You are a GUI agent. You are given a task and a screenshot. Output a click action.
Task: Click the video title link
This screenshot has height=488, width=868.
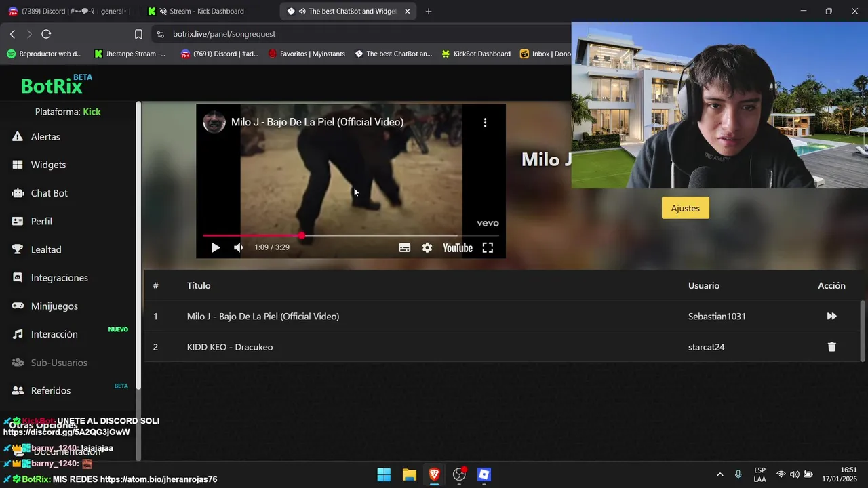[317, 122]
